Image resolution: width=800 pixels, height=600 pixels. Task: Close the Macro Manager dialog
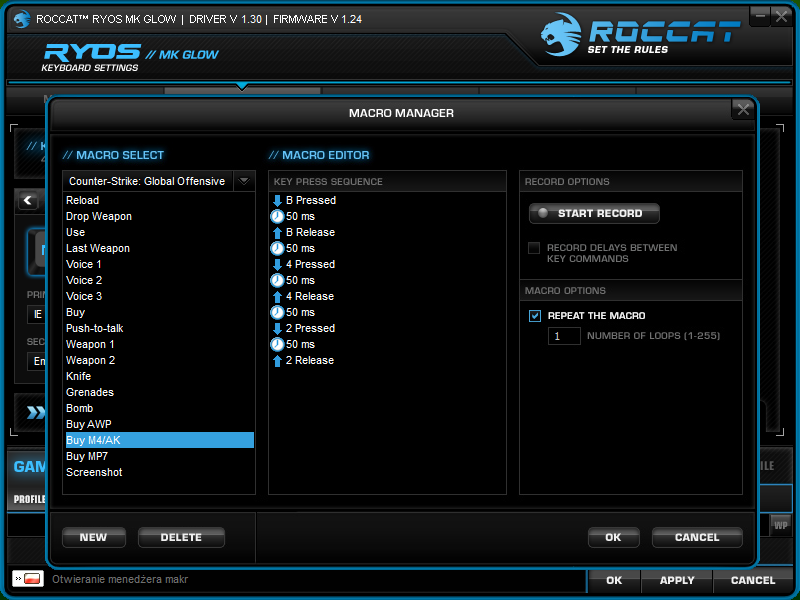[x=743, y=109]
